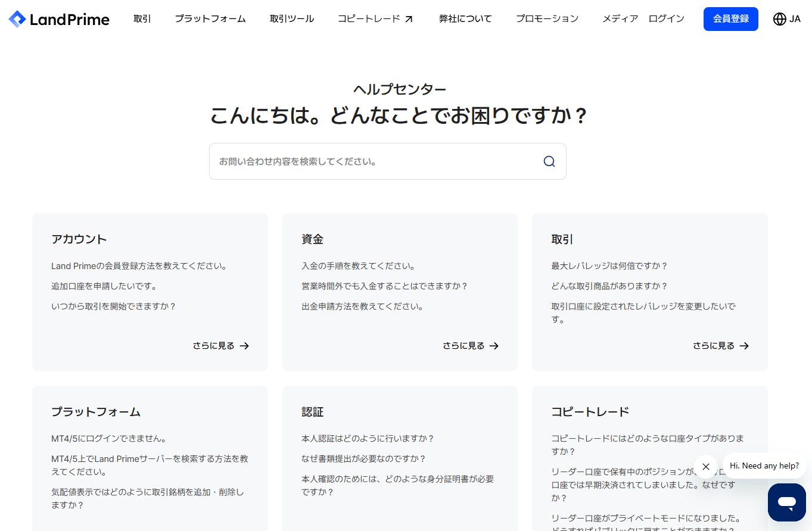Open '本人認証はどのように行いますか？' question
Image resolution: width=812 pixels, height=531 pixels.
pos(368,439)
